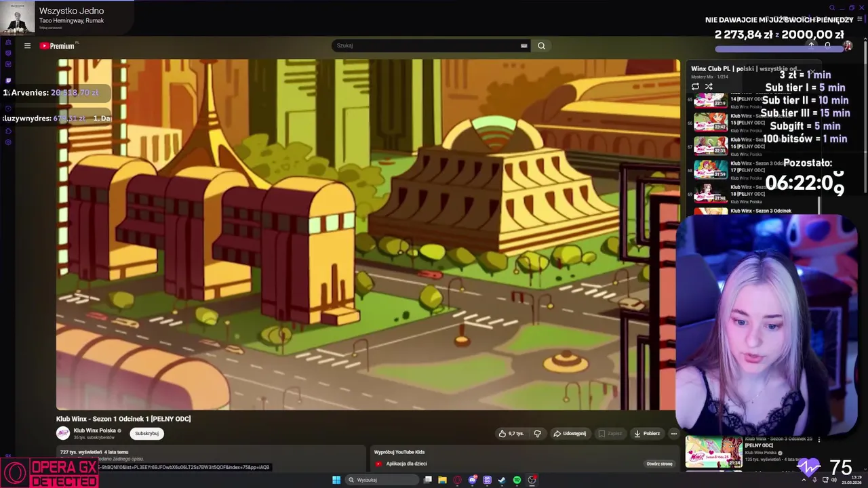868x488 pixels.
Task: Click the Udostępnij share button
Action: [x=570, y=433]
